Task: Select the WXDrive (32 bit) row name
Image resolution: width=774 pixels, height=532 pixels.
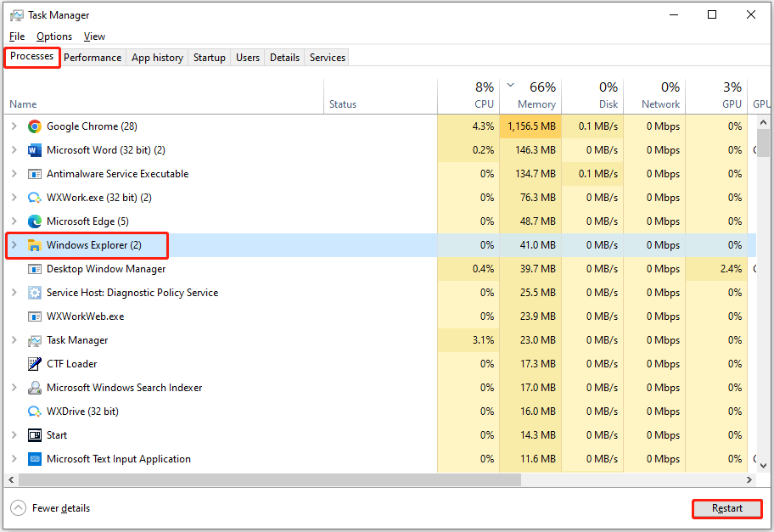Action: [x=82, y=411]
